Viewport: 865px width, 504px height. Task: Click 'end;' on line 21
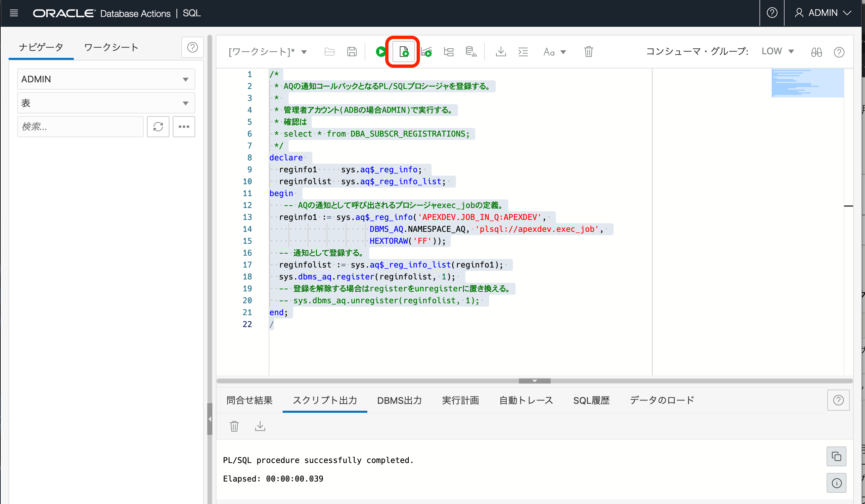[x=278, y=313]
